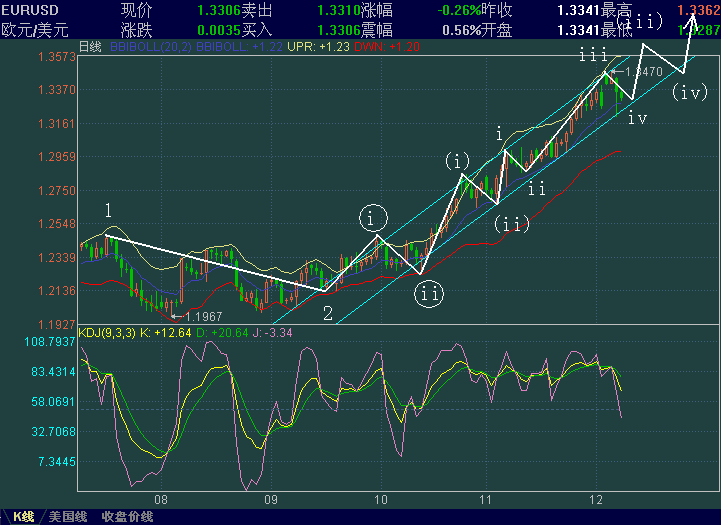This screenshot has width=721, height=525.
Task: Click the circled i wave label
Action: coord(373,218)
